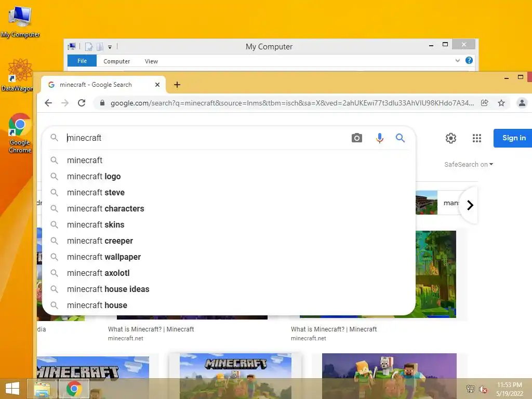Click the next chips chevron arrow

pos(470,205)
